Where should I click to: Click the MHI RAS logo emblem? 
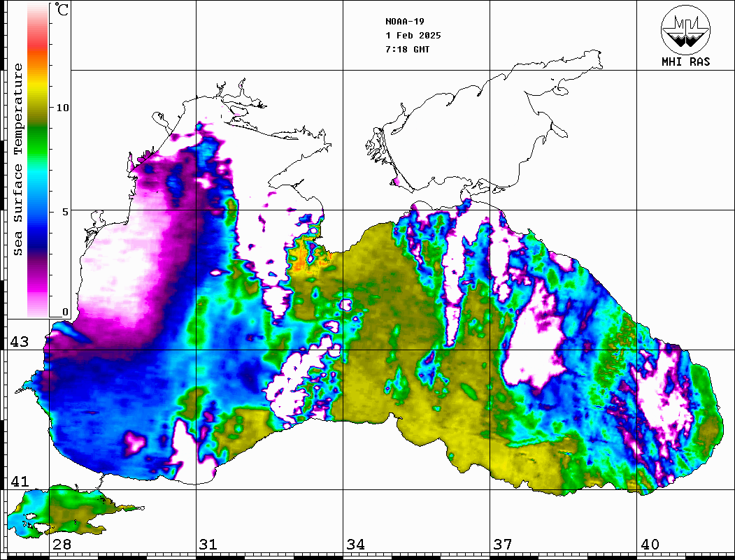tap(685, 29)
